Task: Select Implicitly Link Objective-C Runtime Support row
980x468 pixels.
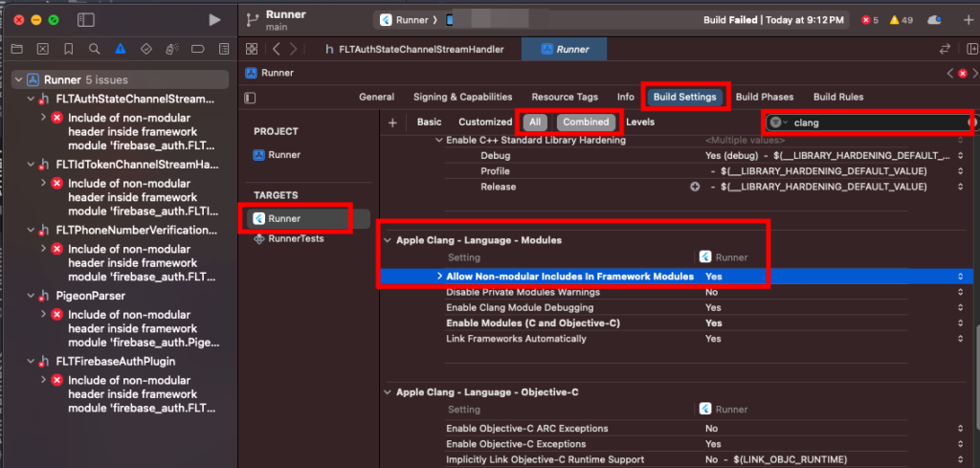Action: click(x=678, y=459)
